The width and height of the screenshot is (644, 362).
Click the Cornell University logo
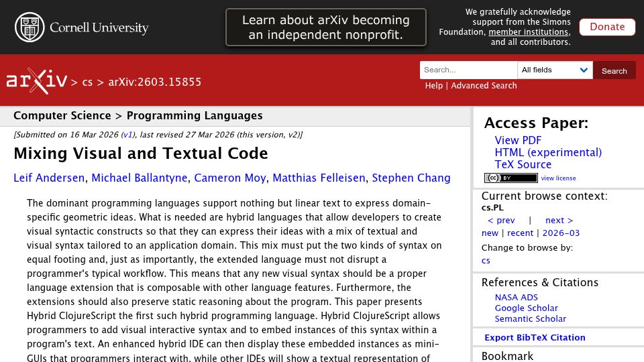pos(81,27)
